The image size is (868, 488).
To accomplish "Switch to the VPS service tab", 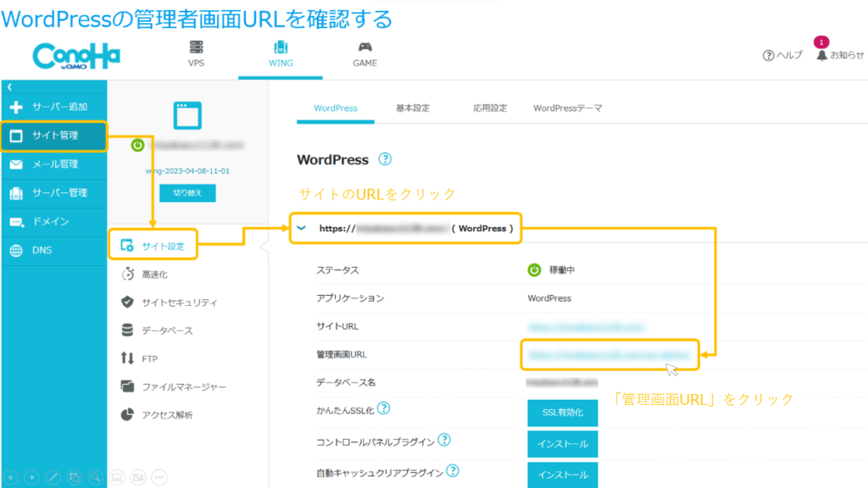I will tap(196, 54).
